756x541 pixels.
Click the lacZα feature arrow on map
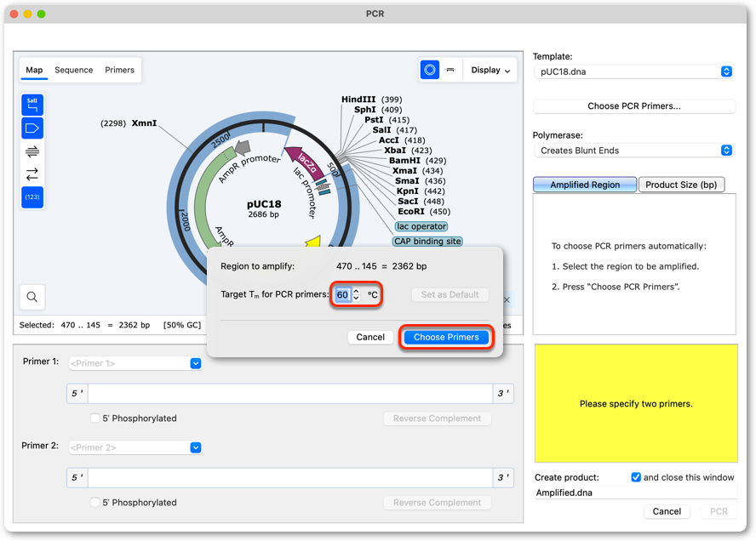pyautogui.click(x=305, y=162)
